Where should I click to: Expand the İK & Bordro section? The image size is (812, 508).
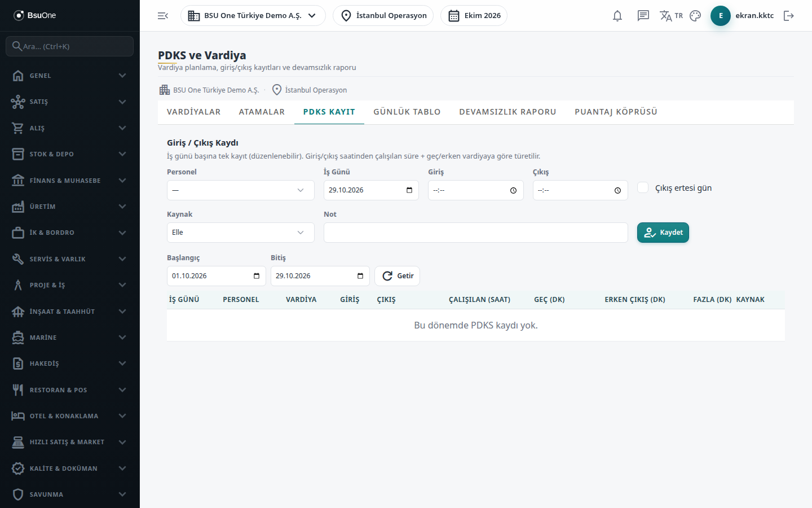70,233
